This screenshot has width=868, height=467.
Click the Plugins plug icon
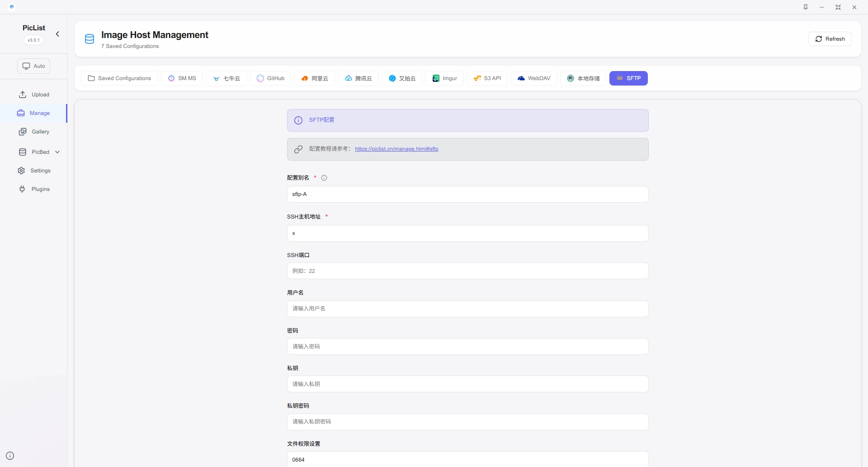tap(22, 189)
